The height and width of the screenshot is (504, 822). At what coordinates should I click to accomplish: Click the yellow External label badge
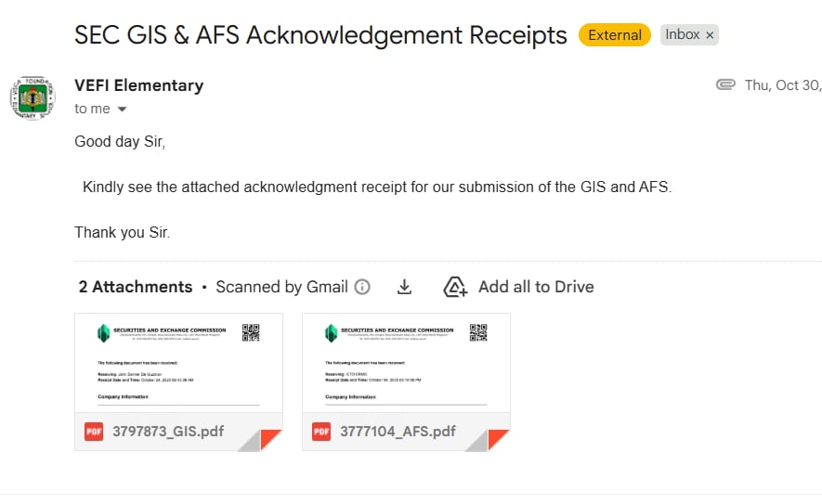[x=615, y=35]
